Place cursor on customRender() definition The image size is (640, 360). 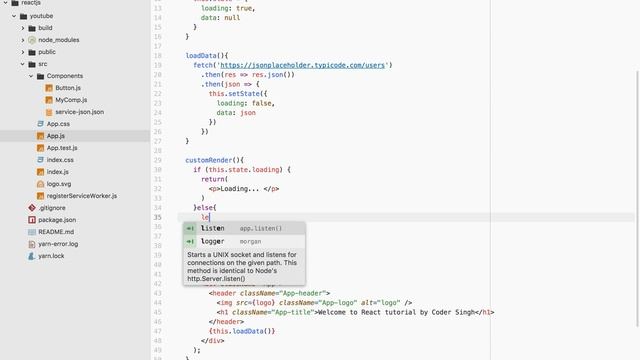tap(214, 160)
